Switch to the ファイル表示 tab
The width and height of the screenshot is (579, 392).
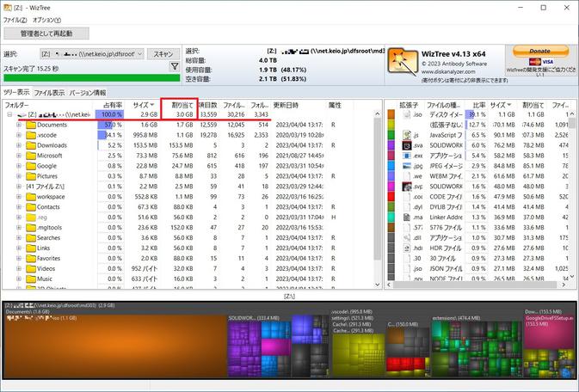49,92
